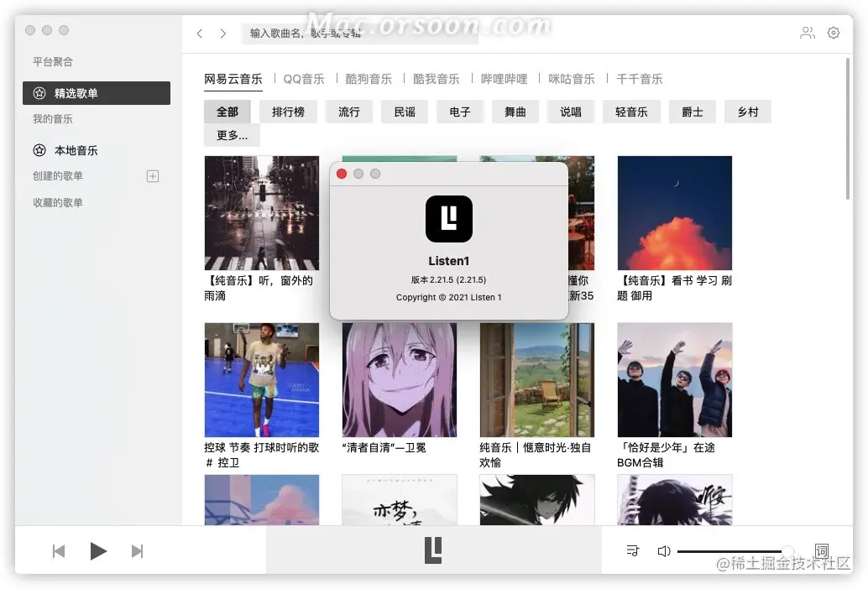Image resolution: width=868 pixels, height=589 pixels.
Task: Select the 电子 category filter
Action: tap(460, 112)
